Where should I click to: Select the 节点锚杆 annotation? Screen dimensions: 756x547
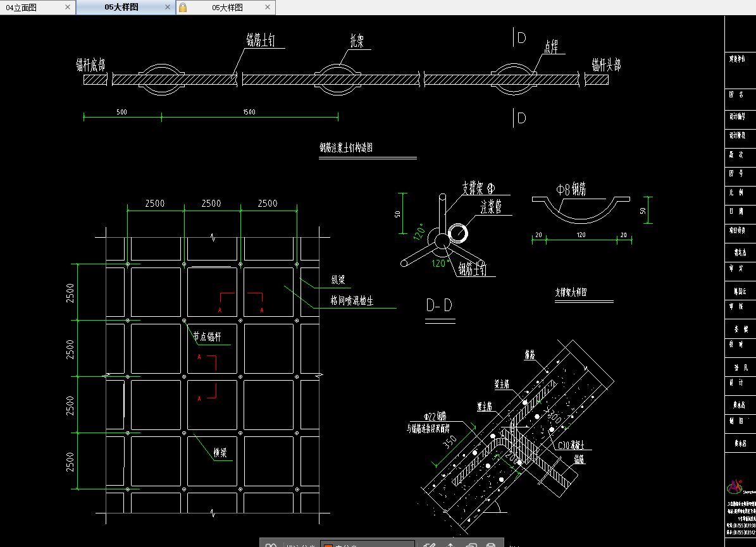click(x=208, y=337)
